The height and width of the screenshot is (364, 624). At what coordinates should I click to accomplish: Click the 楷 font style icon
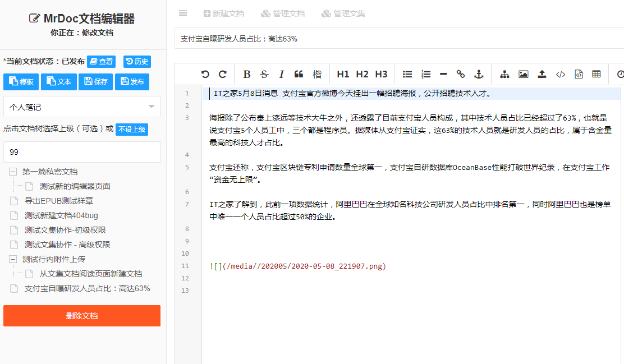tap(317, 74)
